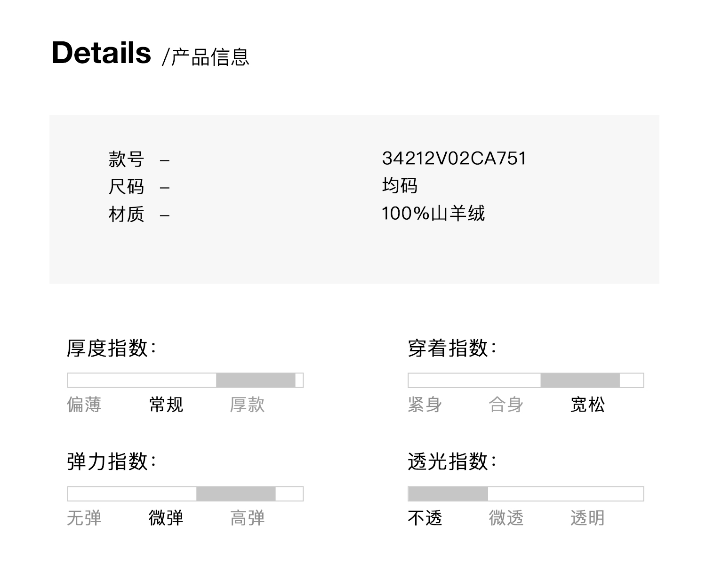The height and width of the screenshot is (588, 706).
Task: Pick the 高弹 elasticity label
Action: click(247, 518)
